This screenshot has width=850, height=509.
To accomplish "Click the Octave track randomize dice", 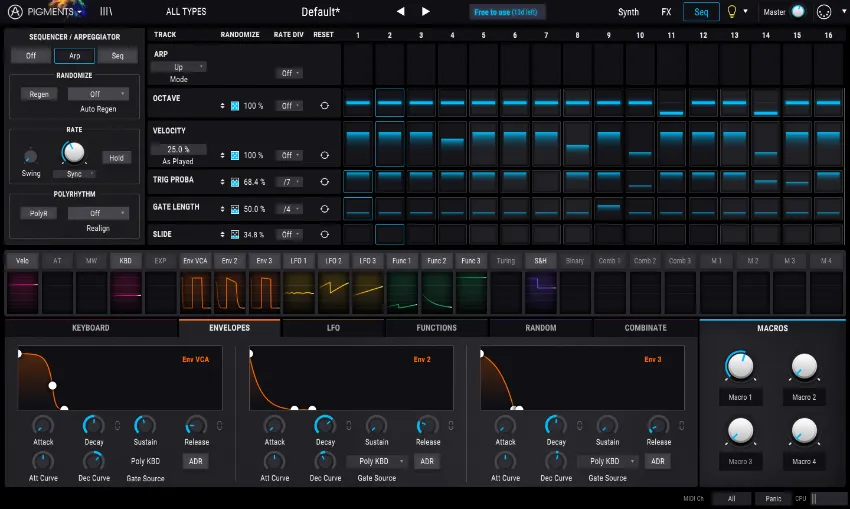I will click(235, 106).
